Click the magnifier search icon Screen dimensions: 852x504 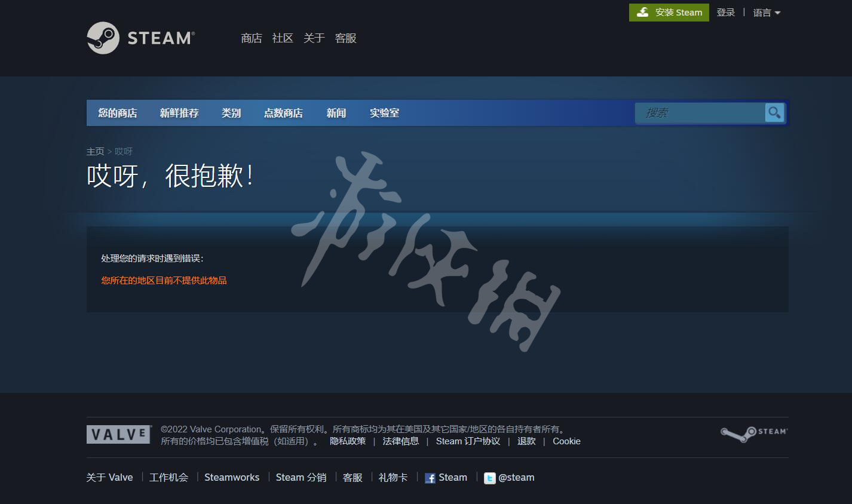coord(774,112)
